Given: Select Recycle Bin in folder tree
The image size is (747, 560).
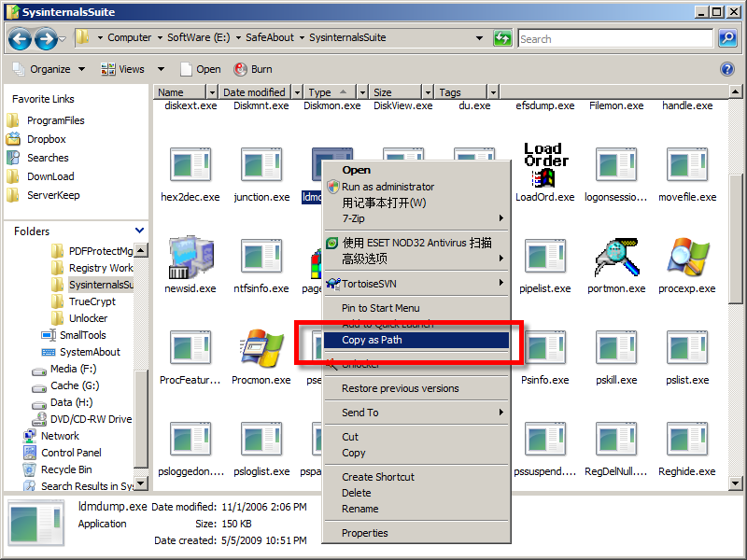Looking at the screenshot, I should [58, 469].
